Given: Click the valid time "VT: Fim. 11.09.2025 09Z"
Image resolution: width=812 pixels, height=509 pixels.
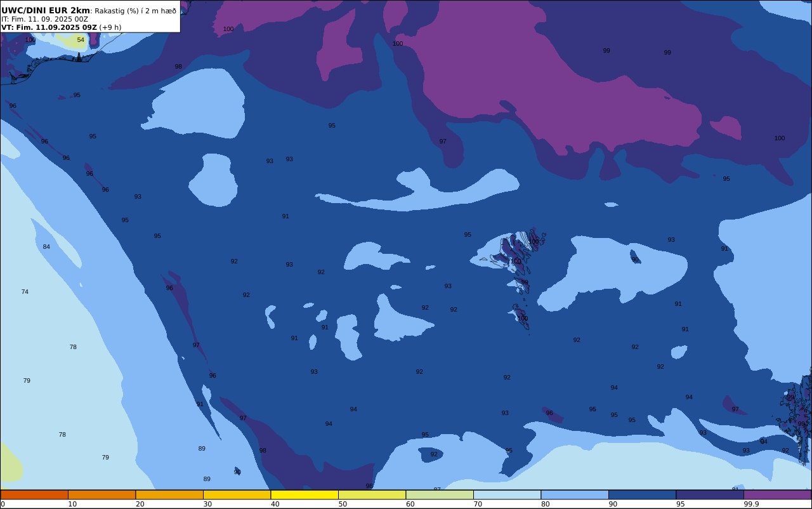Looking at the screenshot, I should 49,27.
